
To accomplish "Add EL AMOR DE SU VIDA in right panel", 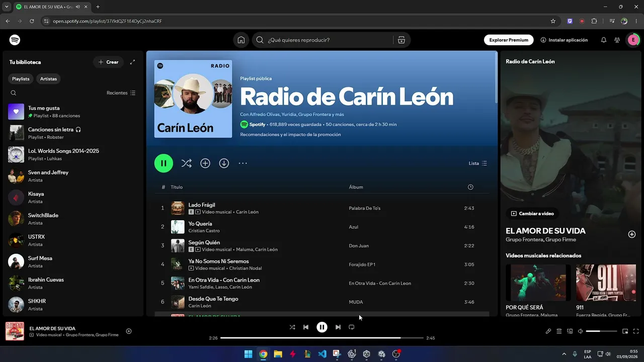I will (x=632, y=234).
